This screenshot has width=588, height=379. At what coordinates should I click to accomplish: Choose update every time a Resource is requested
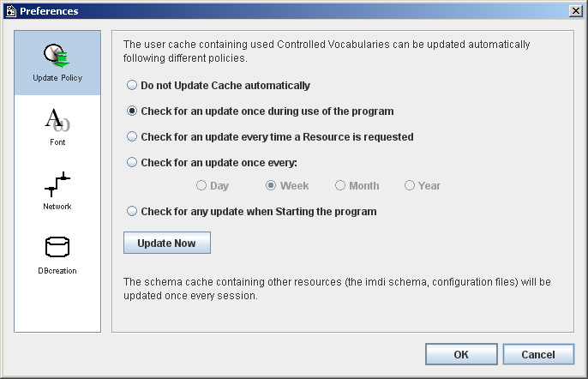pos(132,136)
